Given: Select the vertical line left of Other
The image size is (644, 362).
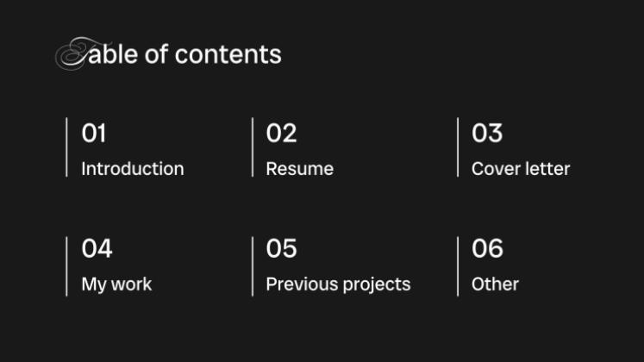Looking at the screenshot, I should [x=458, y=266].
